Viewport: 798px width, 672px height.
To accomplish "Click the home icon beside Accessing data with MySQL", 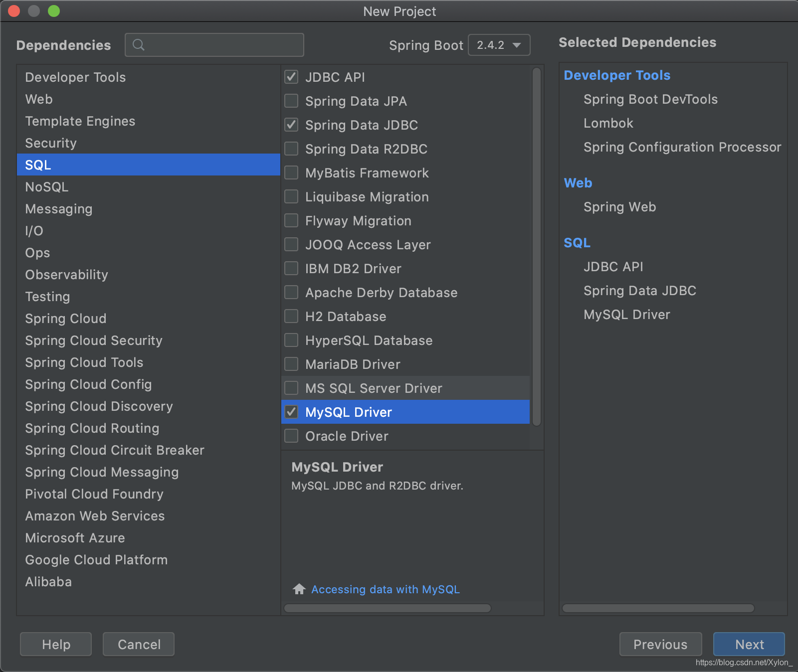I will [x=299, y=589].
